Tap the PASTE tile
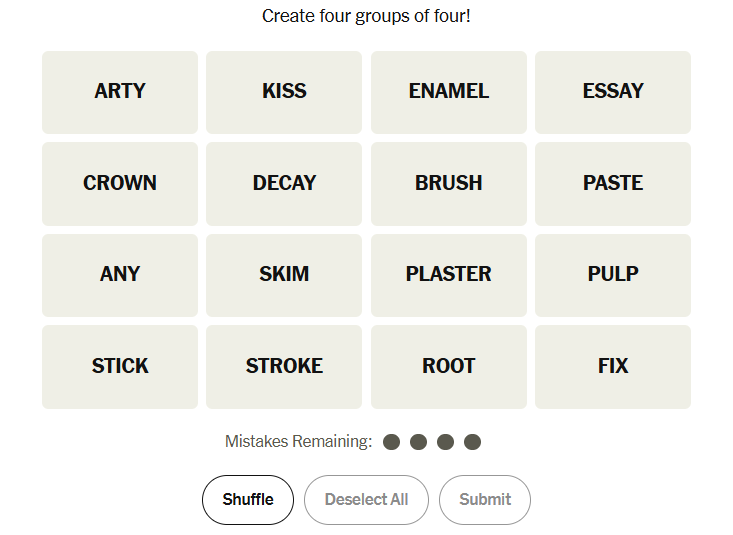 pos(613,184)
